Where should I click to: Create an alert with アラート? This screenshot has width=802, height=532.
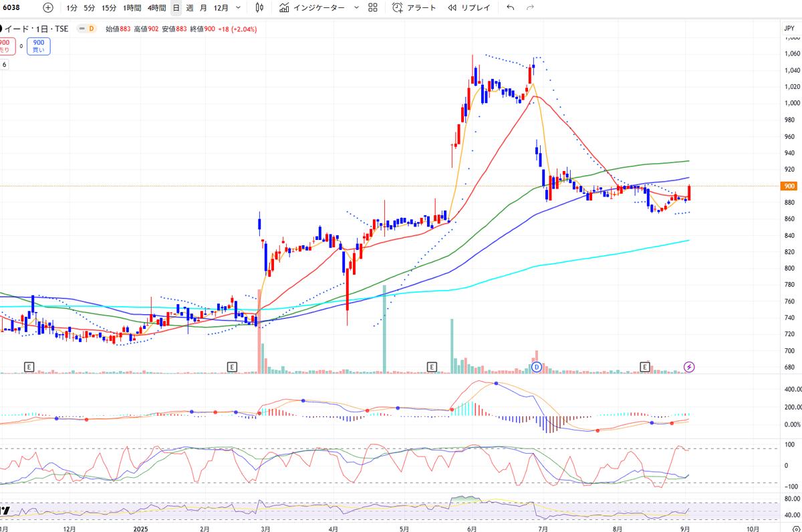(x=414, y=8)
